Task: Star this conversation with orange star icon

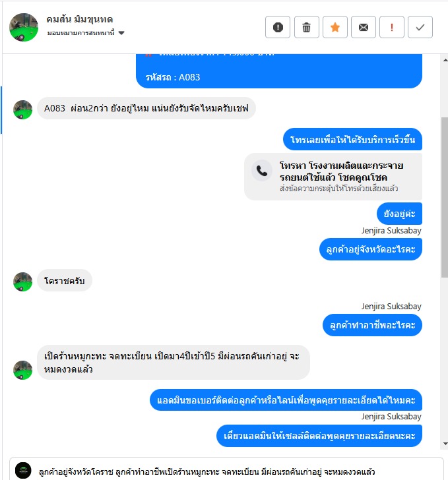Action: point(335,27)
